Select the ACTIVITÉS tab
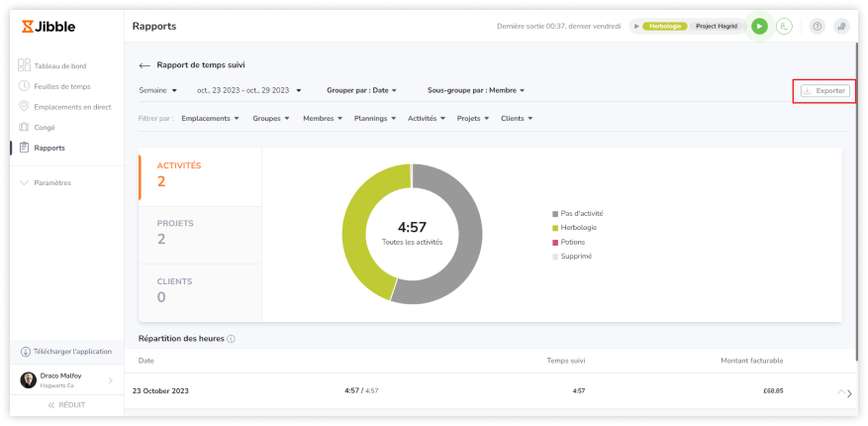The width and height of the screenshot is (868, 426). click(x=200, y=177)
